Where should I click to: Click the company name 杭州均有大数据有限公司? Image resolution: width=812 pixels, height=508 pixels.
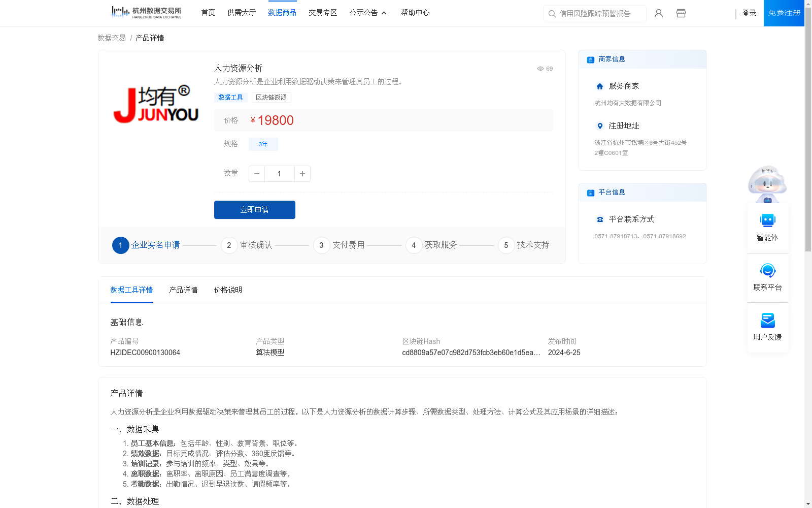tap(628, 103)
